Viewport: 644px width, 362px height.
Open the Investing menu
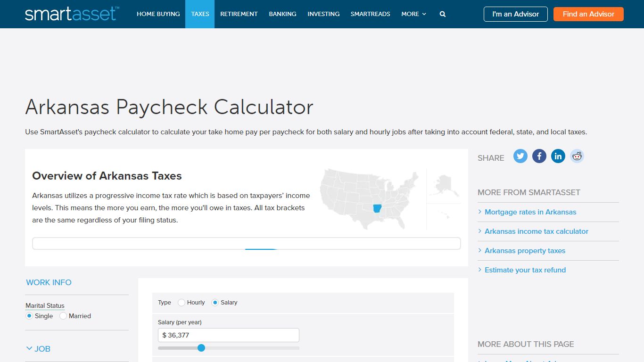[x=323, y=14]
